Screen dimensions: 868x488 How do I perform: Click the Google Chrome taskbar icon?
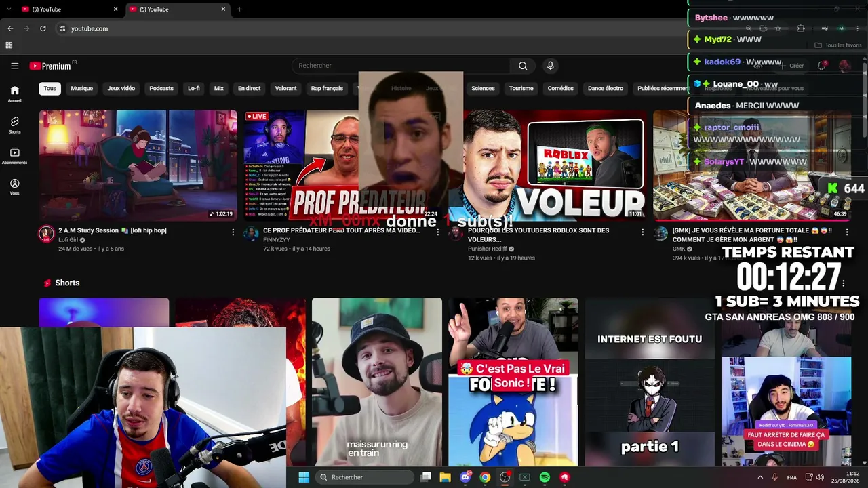485,477
